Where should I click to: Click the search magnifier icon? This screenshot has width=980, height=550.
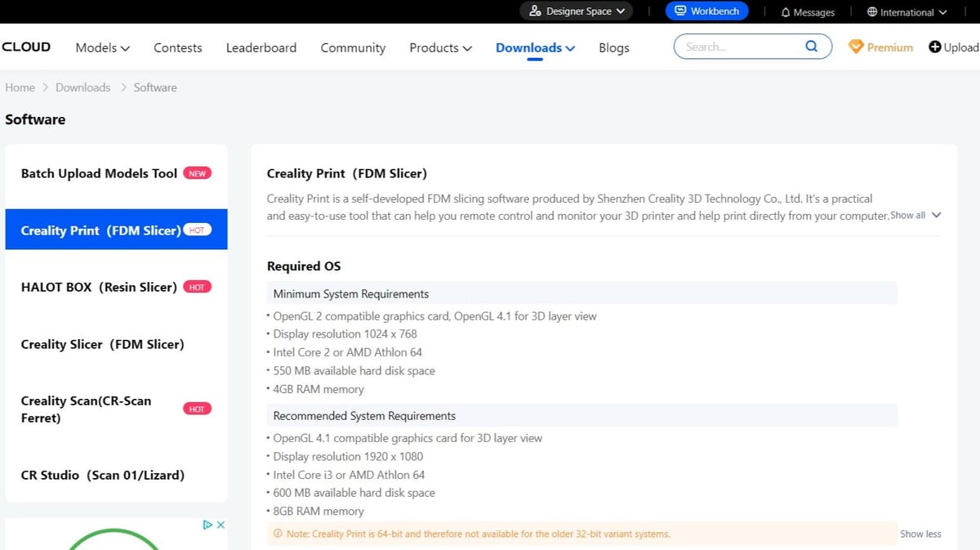tap(811, 47)
